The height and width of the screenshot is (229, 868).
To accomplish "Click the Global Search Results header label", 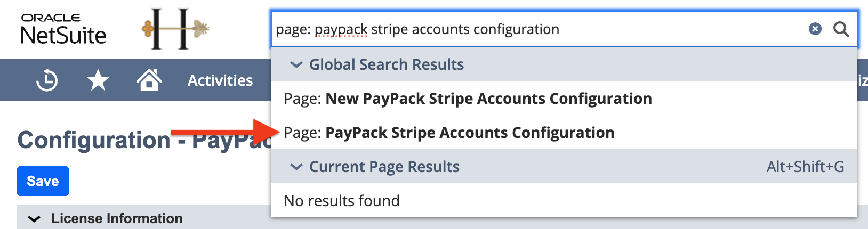I will [x=387, y=64].
